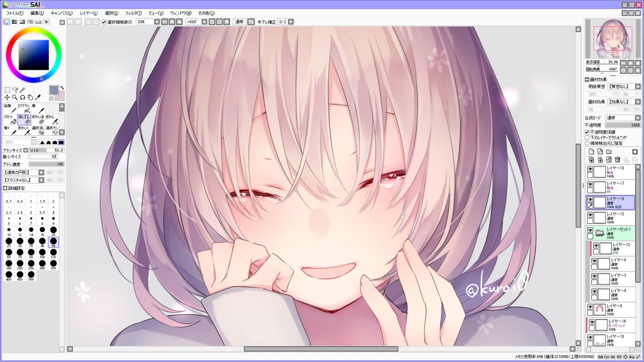The width and height of the screenshot is (644, 362).
Task: Open the 50% zoom level dropdown
Action: coord(157,22)
